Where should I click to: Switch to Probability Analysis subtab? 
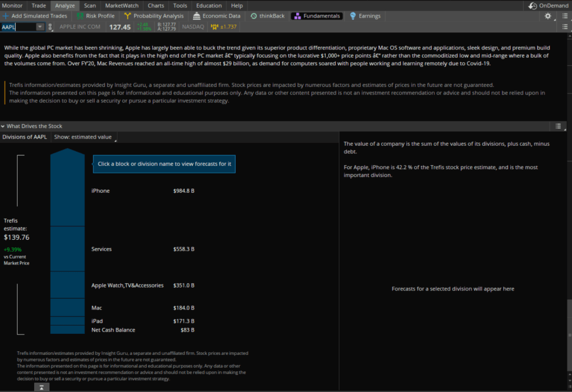[x=154, y=16]
